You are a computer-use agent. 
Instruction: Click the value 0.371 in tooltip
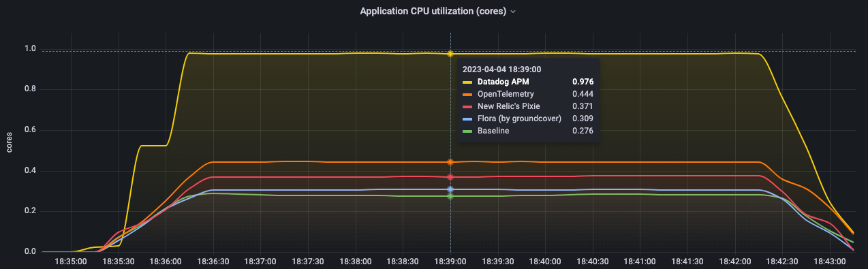(x=583, y=106)
